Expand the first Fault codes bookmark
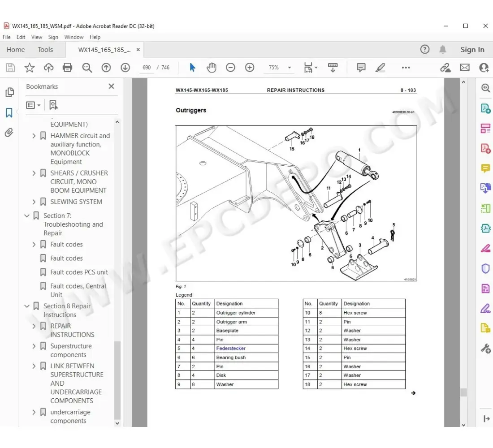The height and width of the screenshot is (448, 493). point(34,245)
